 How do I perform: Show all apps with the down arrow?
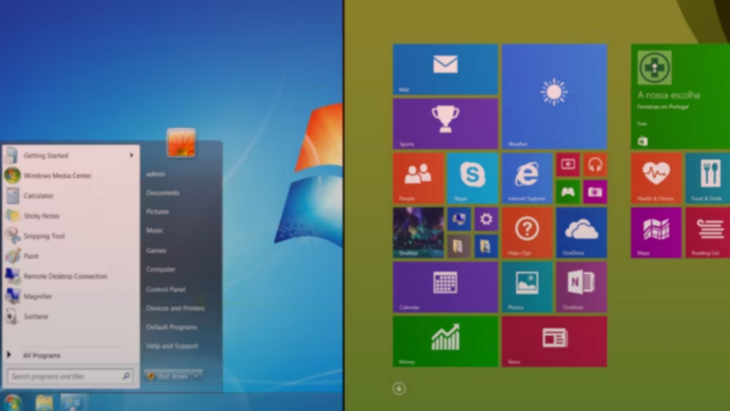[x=399, y=388]
